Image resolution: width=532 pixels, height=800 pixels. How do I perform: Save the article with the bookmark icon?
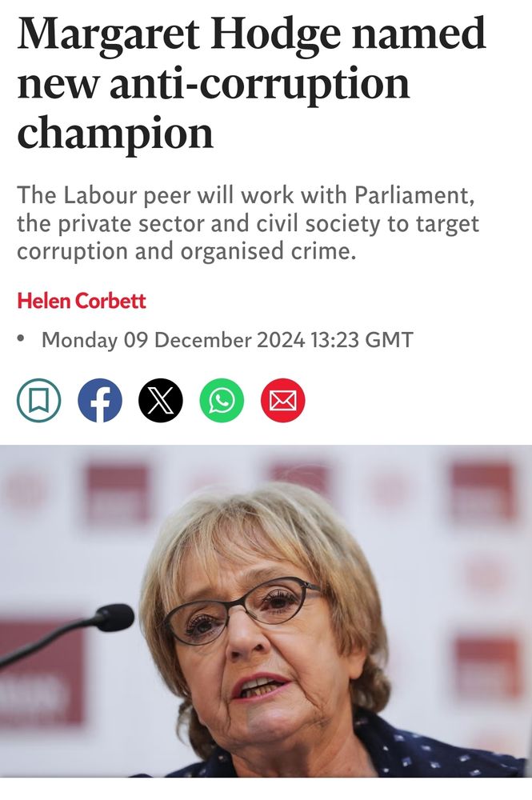[x=38, y=401]
